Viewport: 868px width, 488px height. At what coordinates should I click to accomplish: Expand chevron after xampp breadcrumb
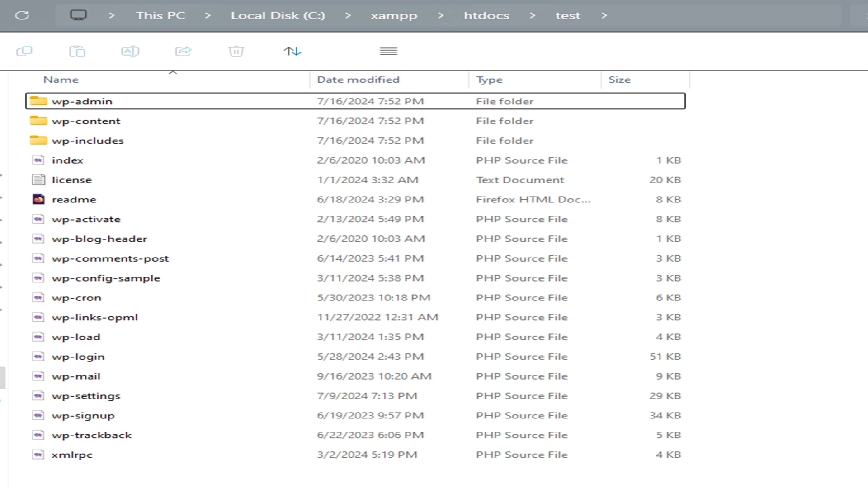[x=441, y=15]
